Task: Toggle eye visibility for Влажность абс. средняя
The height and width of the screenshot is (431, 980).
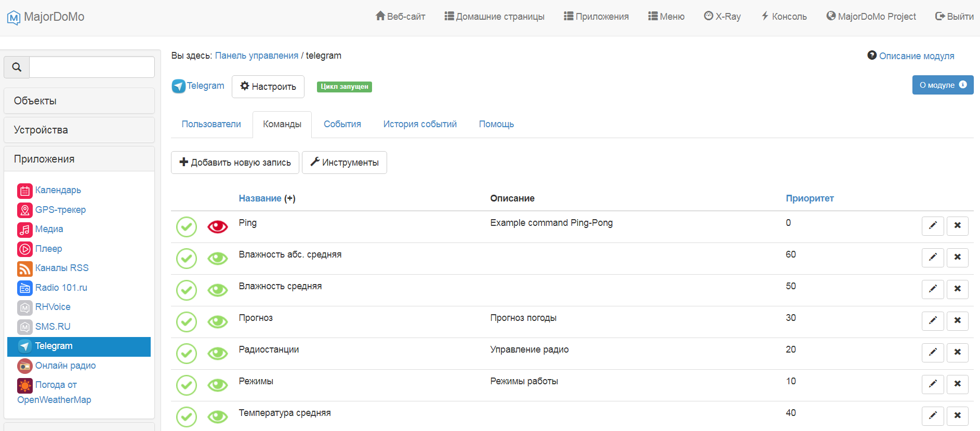Action: tap(218, 259)
